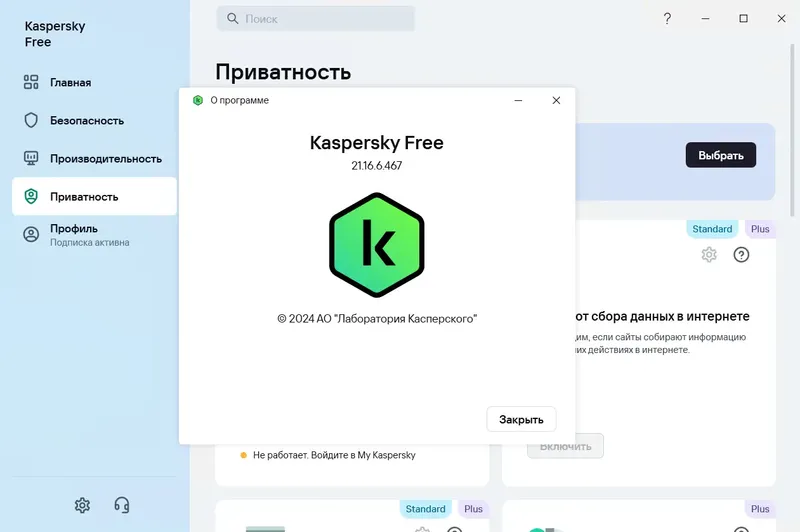This screenshot has height=532, width=800.
Task: Minimize the О программе dialog
Action: [x=518, y=100]
